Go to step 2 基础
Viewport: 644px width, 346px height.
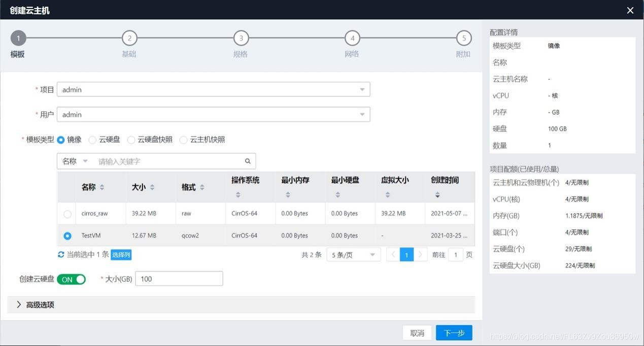pyautogui.click(x=129, y=38)
